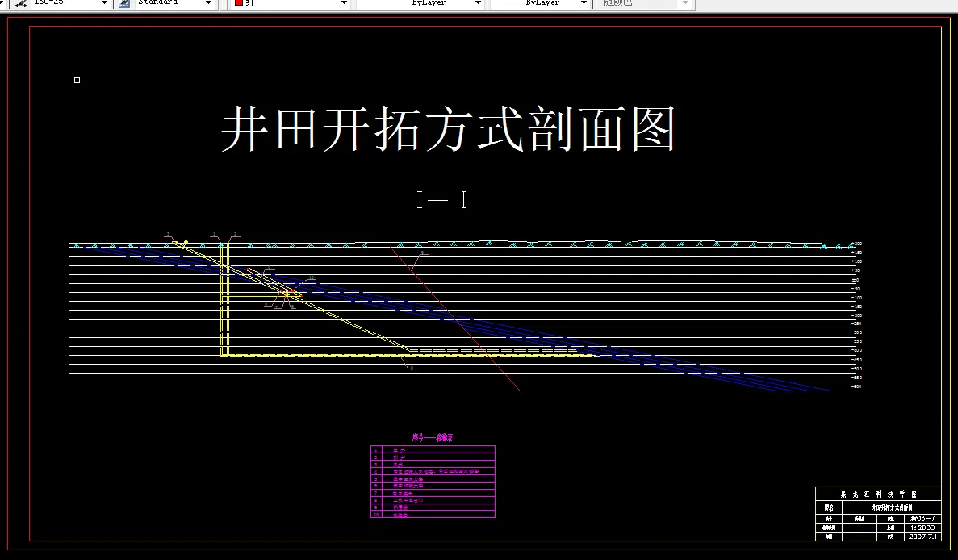This screenshot has height=560, width=958.
Task: Click the 2007.7.1 date in title block
Action: 923,536
